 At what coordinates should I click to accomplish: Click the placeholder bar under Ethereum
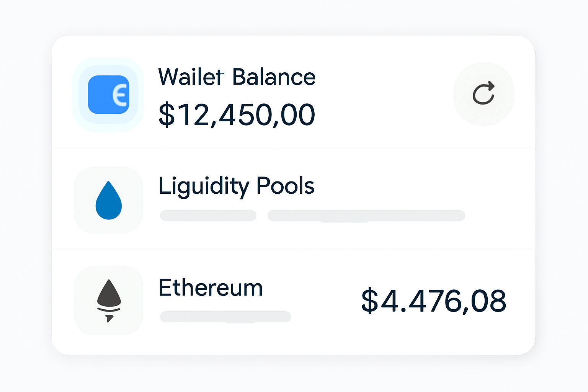[225, 317]
